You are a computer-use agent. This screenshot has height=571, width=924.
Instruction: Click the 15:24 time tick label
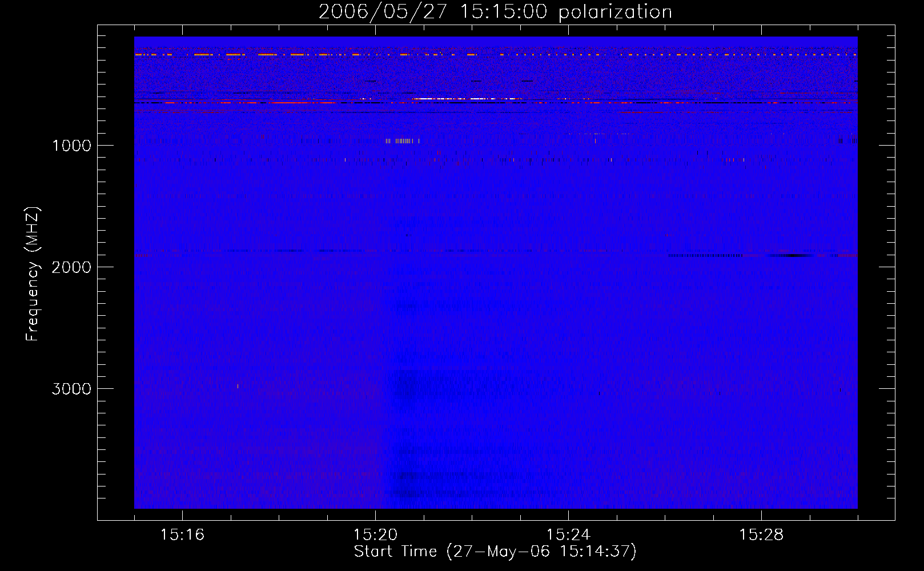(568, 534)
